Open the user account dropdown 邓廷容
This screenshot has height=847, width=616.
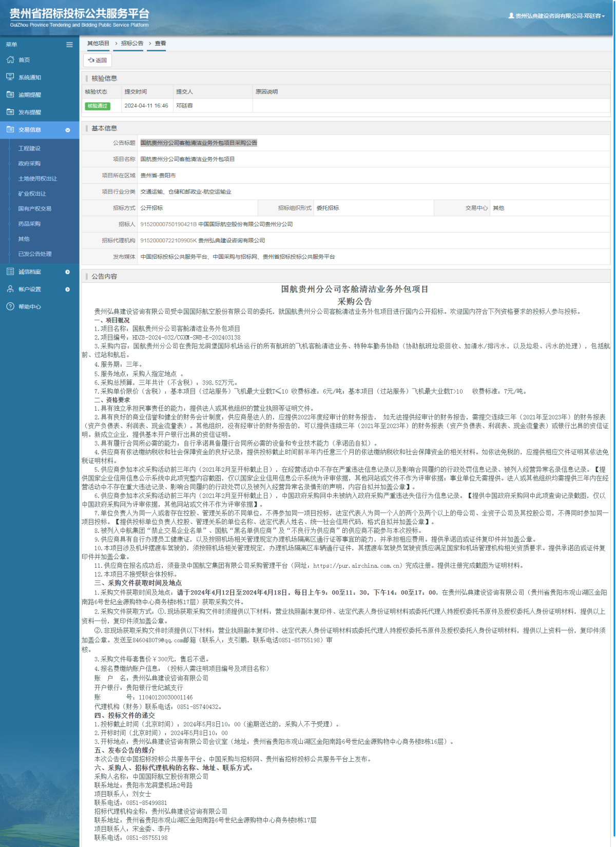pyautogui.click(x=556, y=16)
